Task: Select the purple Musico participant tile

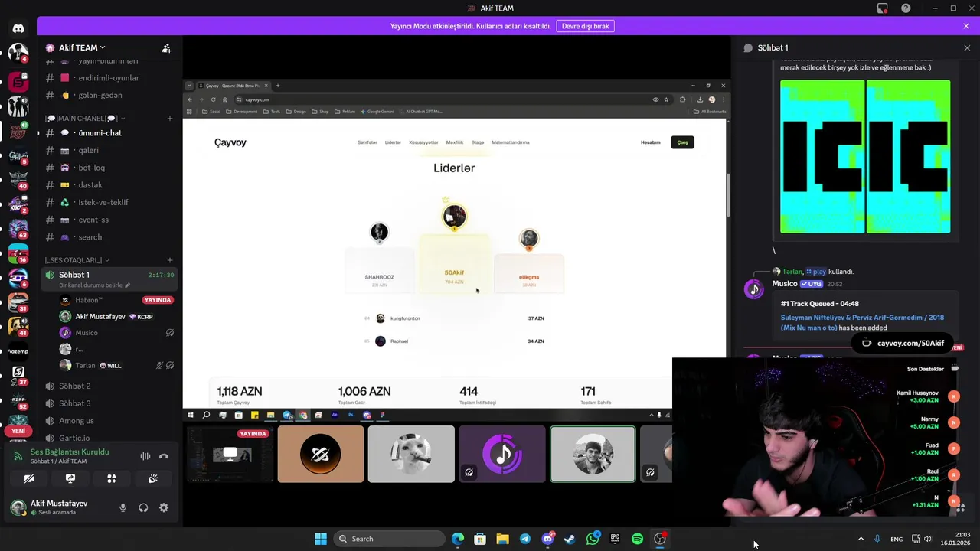Action: 501,455
